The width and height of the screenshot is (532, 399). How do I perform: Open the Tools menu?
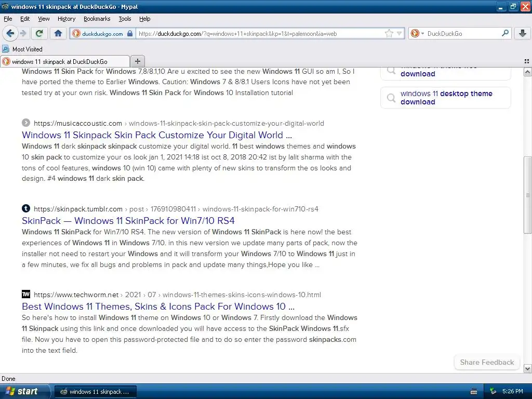[x=125, y=19]
